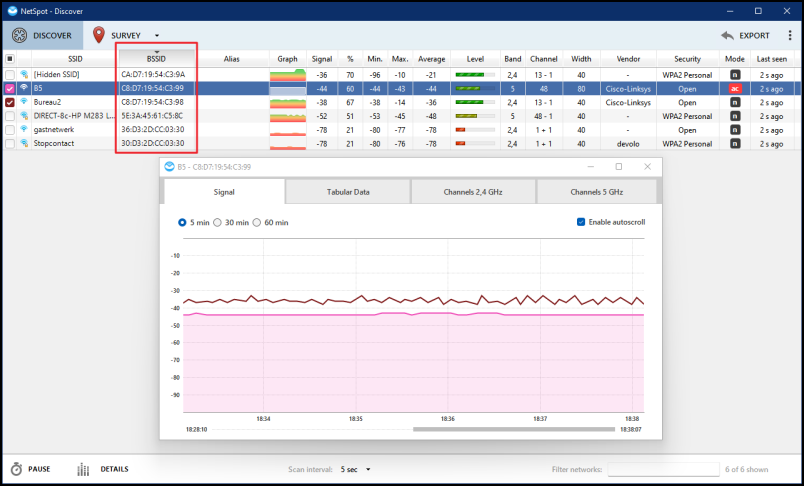Select the DIRECT-8c-HP M283 network row
804x486 pixels.
[401, 116]
